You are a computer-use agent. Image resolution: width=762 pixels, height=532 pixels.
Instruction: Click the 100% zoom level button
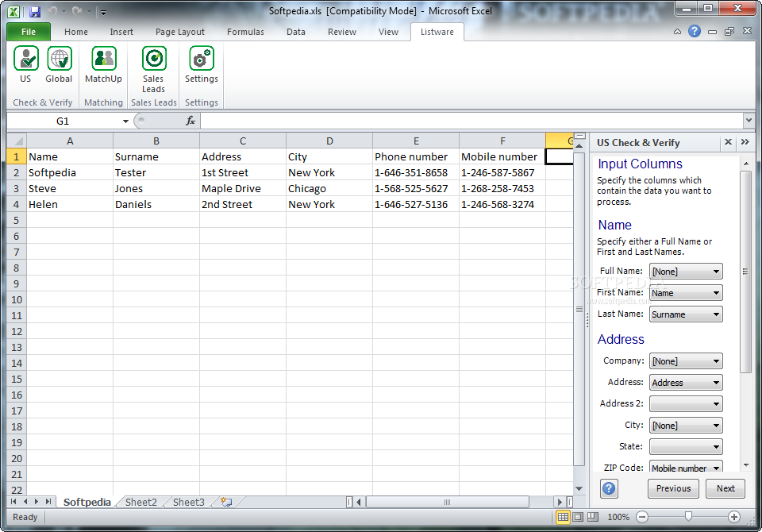click(618, 517)
